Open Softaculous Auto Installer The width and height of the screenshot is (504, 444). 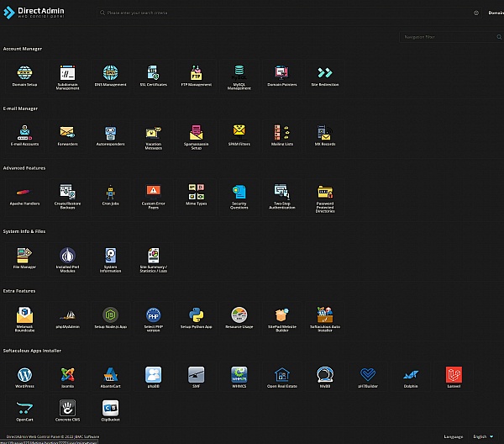point(325,319)
